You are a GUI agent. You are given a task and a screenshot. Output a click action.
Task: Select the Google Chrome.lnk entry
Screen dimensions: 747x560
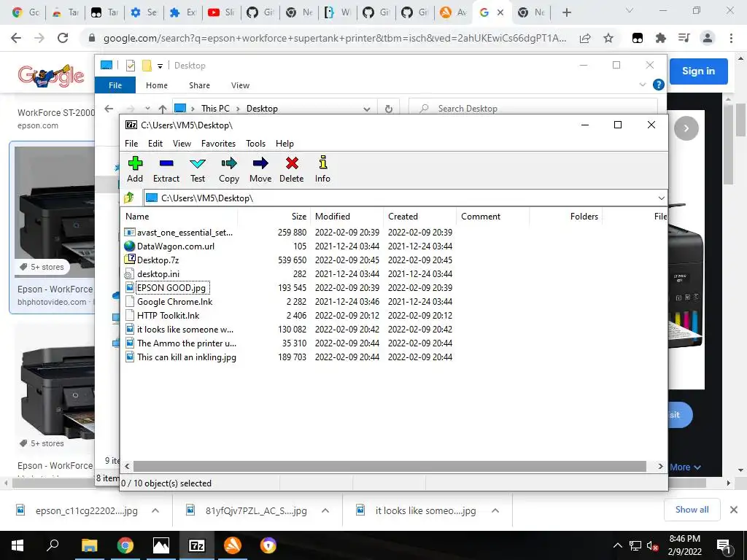pos(289,301)
